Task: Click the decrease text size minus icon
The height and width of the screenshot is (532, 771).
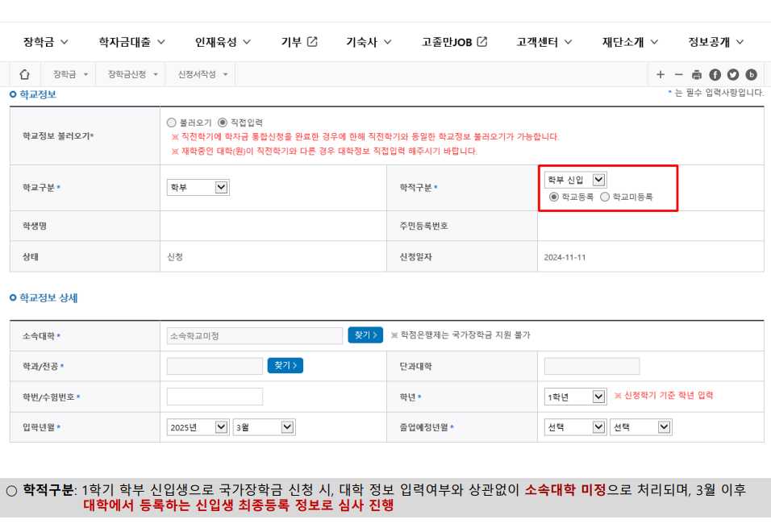Action: click(x=678, y=75)
